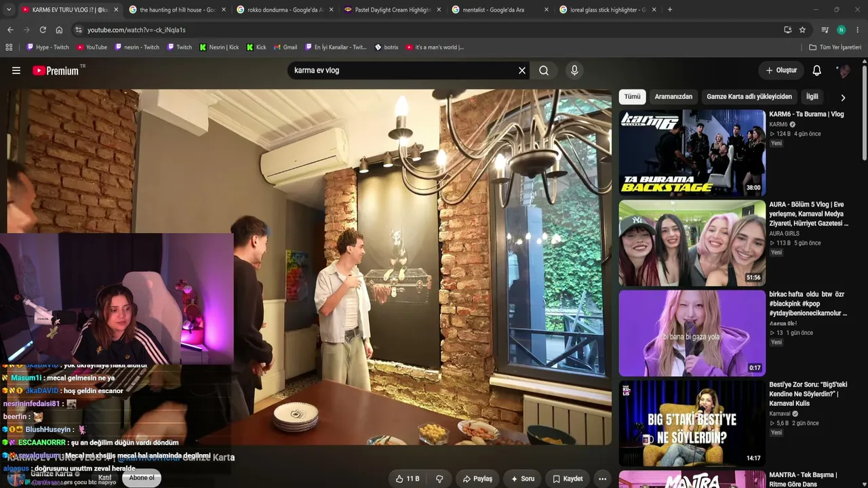Screen dimensions: 868x488
Task: Select 'Gamze Karta adlı yükleyiciden' chip
Action: [749, 97]
